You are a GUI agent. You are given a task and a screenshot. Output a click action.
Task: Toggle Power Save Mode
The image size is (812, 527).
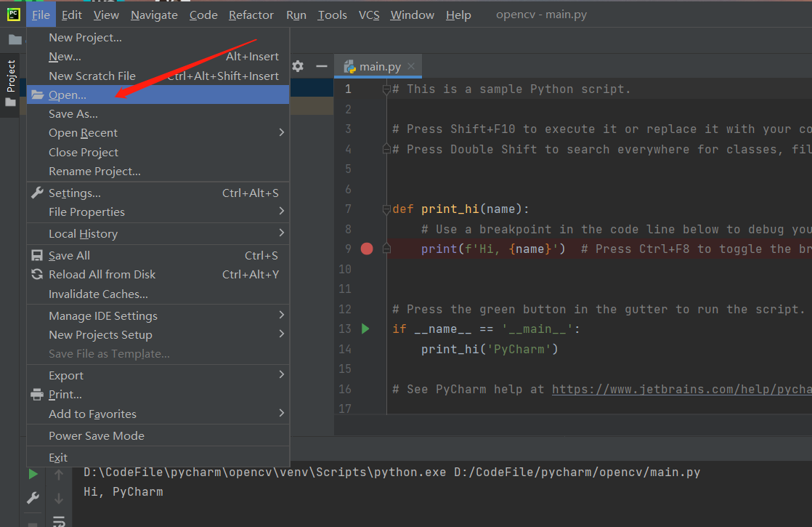(158, 436)
